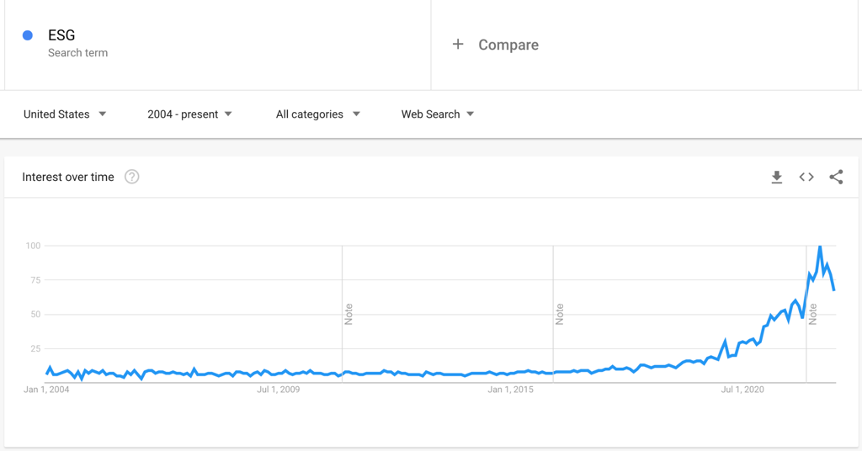Click the chart note after 2015

coord(560,313)
